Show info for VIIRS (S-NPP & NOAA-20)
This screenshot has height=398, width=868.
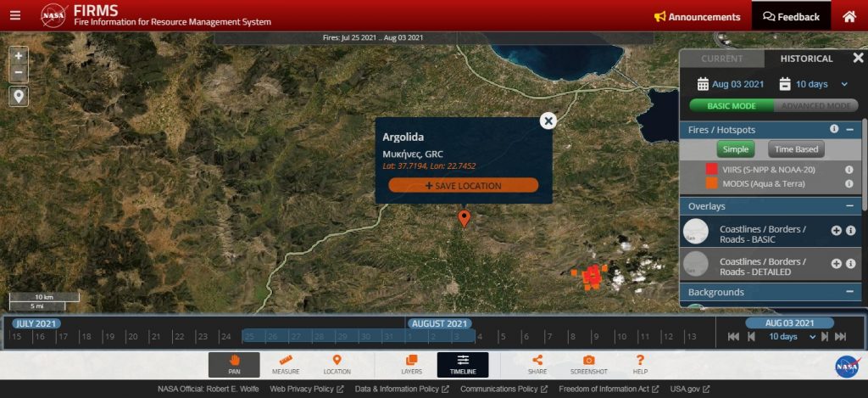coord(849,170)
